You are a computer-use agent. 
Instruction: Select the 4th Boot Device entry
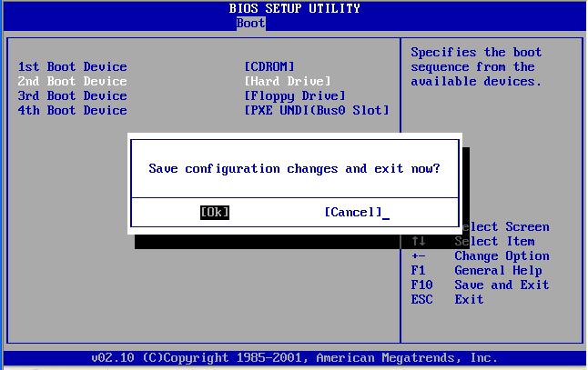point(73,111)
